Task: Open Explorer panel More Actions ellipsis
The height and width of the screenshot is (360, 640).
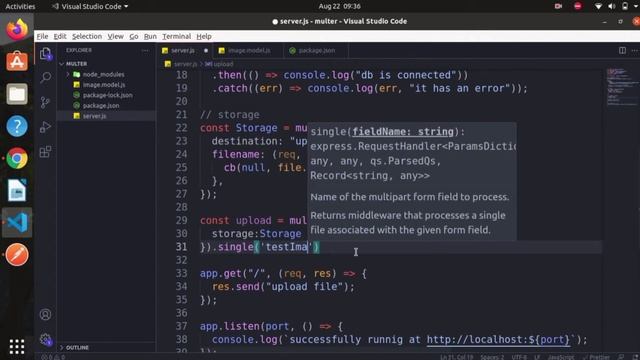Action: tap(145, 51)
